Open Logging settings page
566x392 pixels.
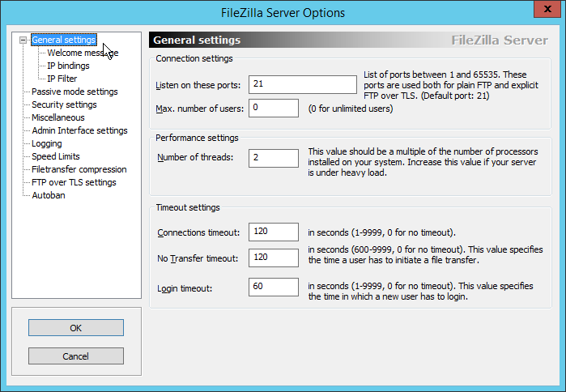coord(47,143)
